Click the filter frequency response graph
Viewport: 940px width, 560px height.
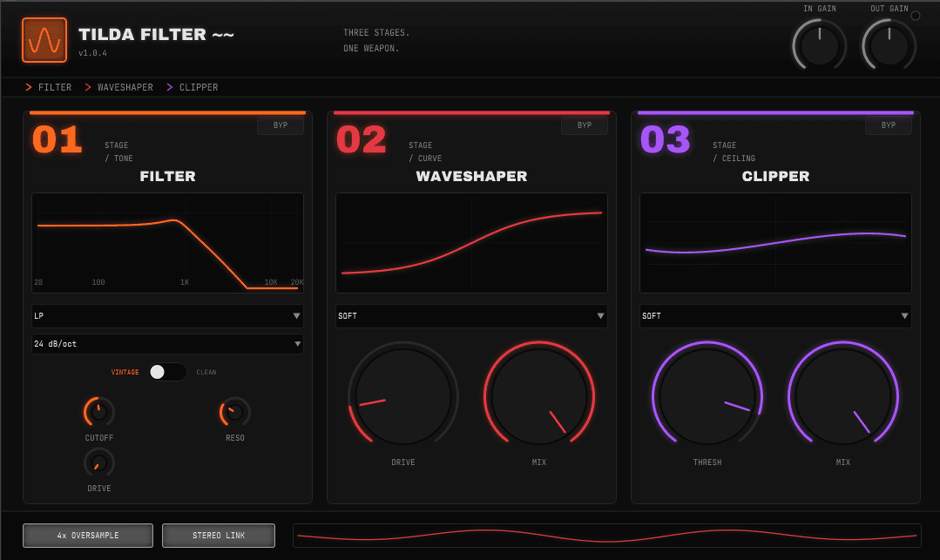tap(168, 243)
